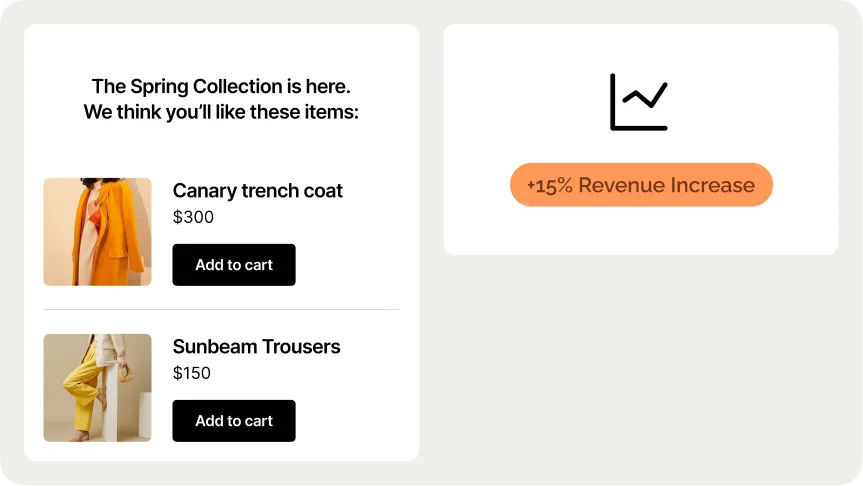Viewport: 863px width, 486px height.
Task: Click the divider line between the products
Action: (x=221, y=309)
